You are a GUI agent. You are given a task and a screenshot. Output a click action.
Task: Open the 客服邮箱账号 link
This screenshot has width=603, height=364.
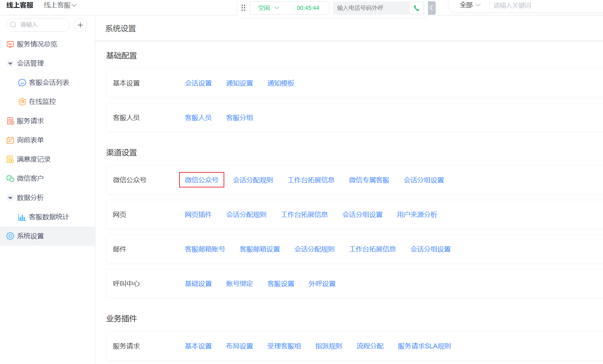coord(205,249)
